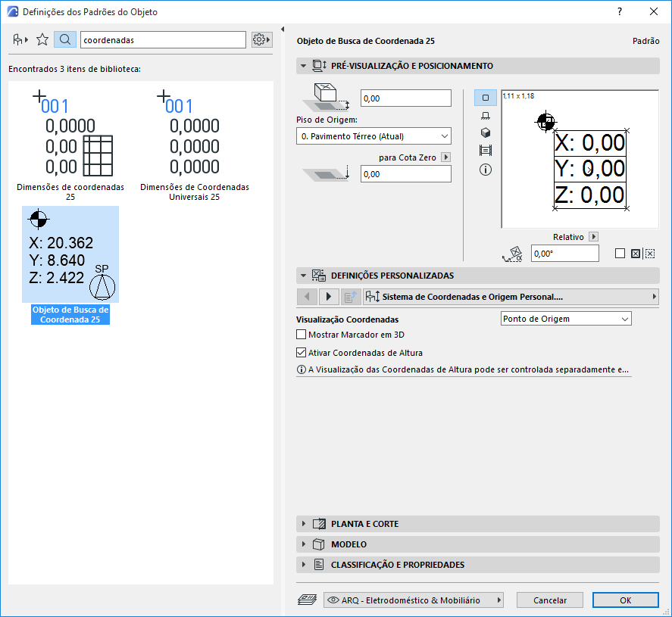Show object info with the circled i icon

coord(485,170)
